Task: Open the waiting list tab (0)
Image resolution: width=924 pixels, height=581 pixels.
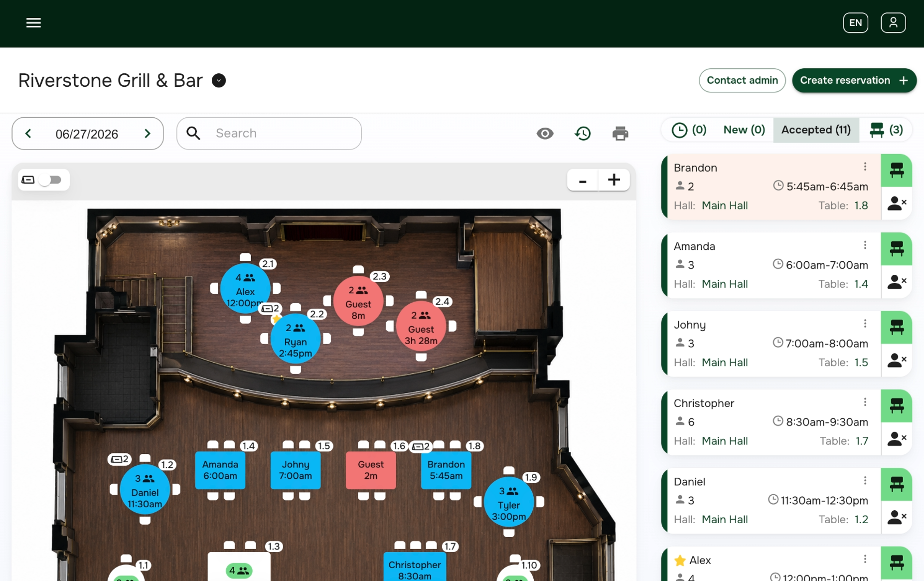Action: (689, 130)
